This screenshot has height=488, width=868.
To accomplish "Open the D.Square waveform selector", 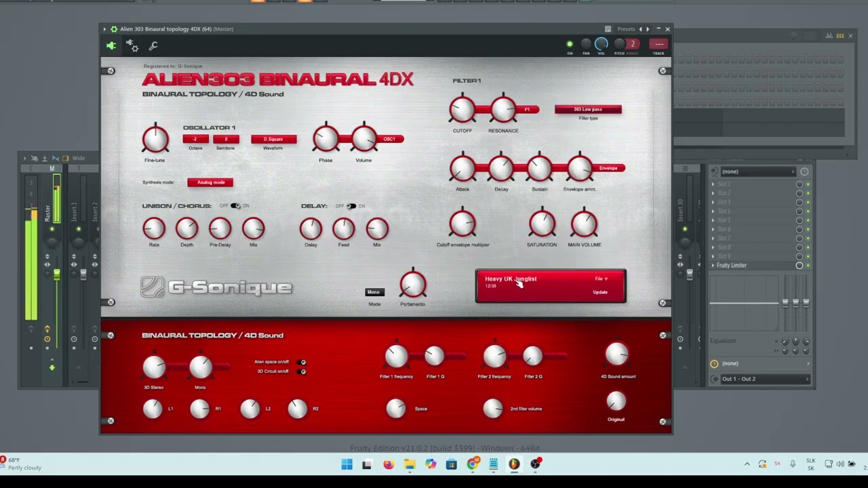I will 273,139.
